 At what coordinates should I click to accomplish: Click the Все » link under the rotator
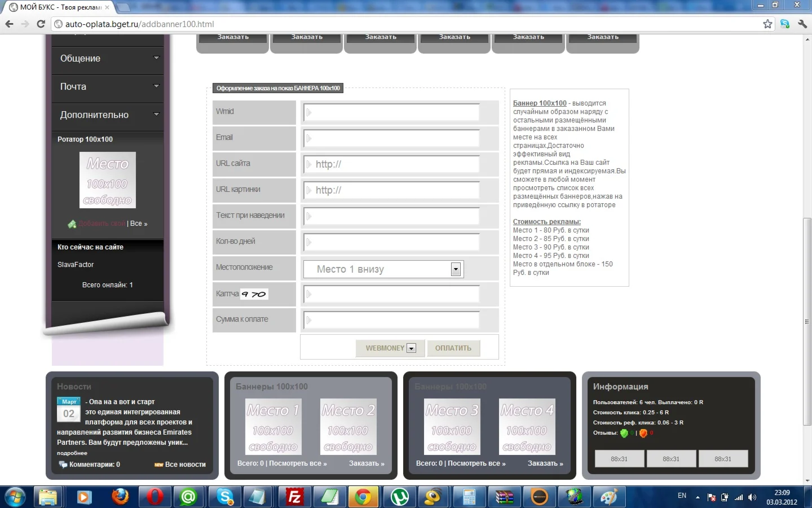pos(139,224)
